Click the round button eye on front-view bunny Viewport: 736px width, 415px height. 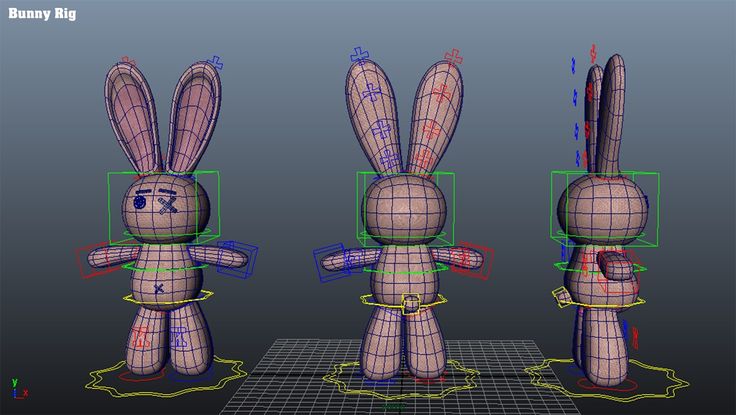click(x=140, y=202)
